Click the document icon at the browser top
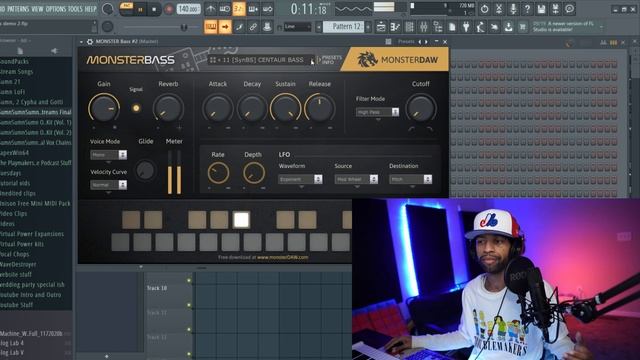The width and height of the screenshot is (640, 360). (x=20, y=51)
